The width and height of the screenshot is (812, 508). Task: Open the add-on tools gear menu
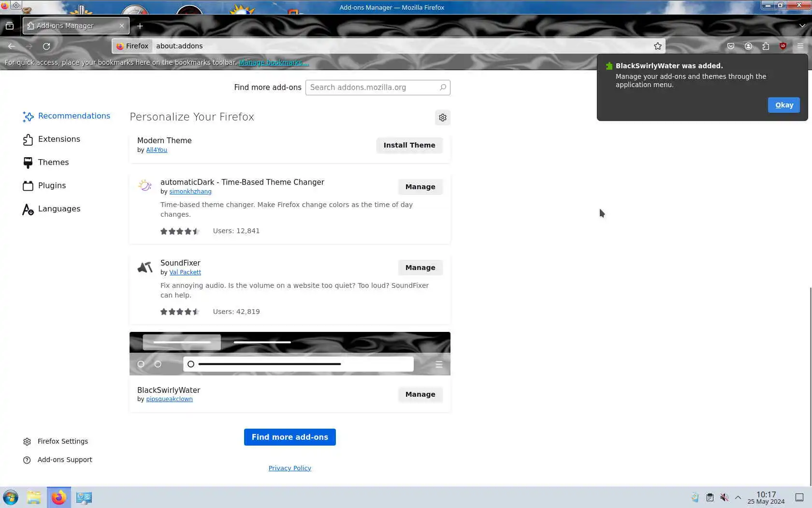pyautogui.click(x=443, y=118)
